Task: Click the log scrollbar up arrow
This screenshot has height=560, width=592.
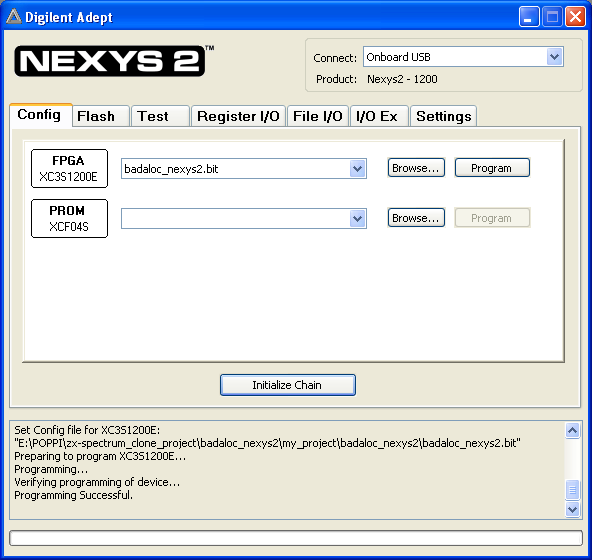Action: point(572,430)
